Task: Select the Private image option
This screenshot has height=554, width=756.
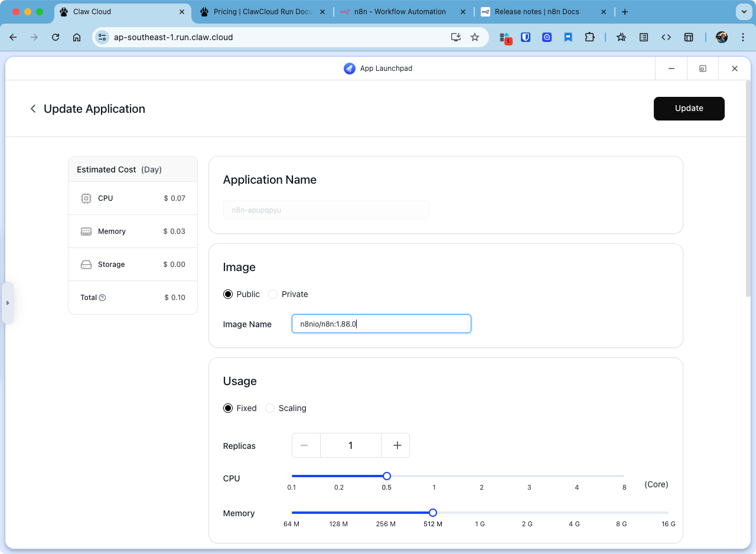Action: pyautogui.click(x=273, y=294)
